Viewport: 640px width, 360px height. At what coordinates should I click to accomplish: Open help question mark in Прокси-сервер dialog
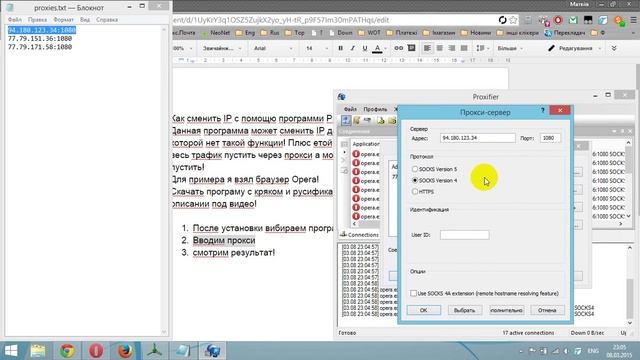coord(542,111)
